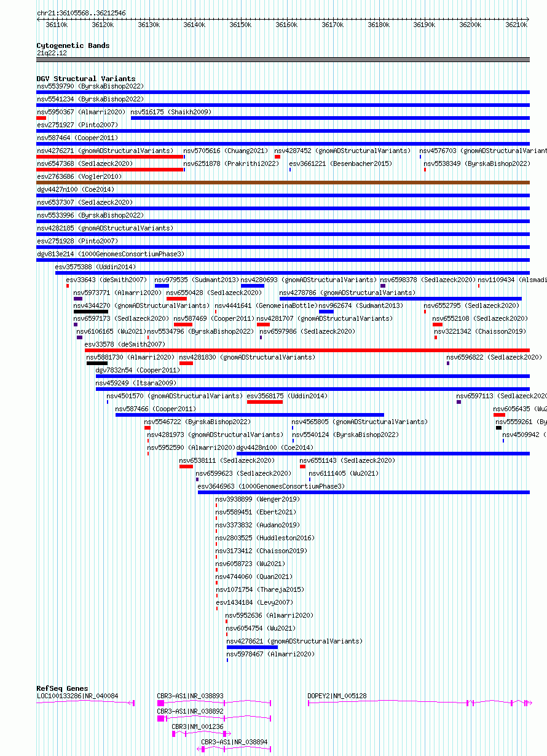Viewport: 547px width, 756px height.
Task: Open the DGV Structural Variants track heading
Action: [86, 79]
